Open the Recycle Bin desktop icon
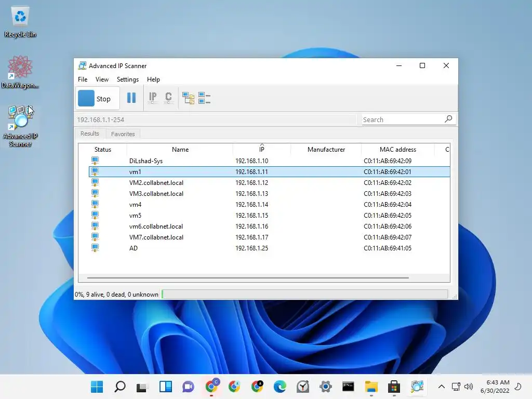 pos(20,22)
